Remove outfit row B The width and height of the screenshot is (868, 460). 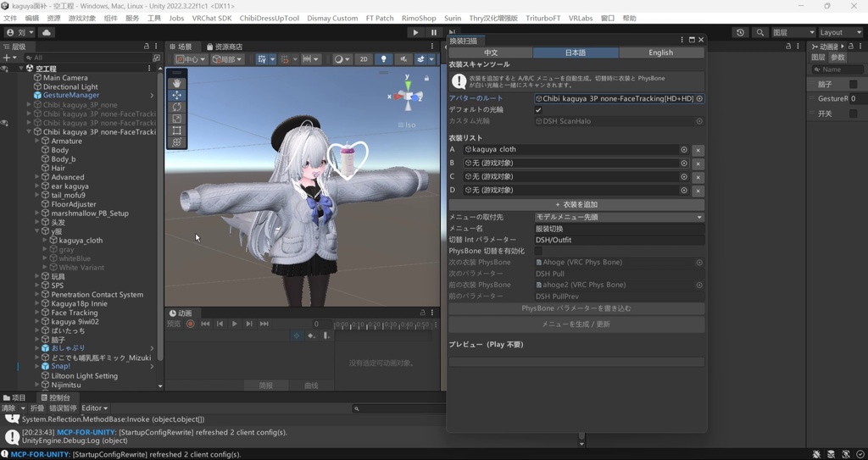coord(698,163)
